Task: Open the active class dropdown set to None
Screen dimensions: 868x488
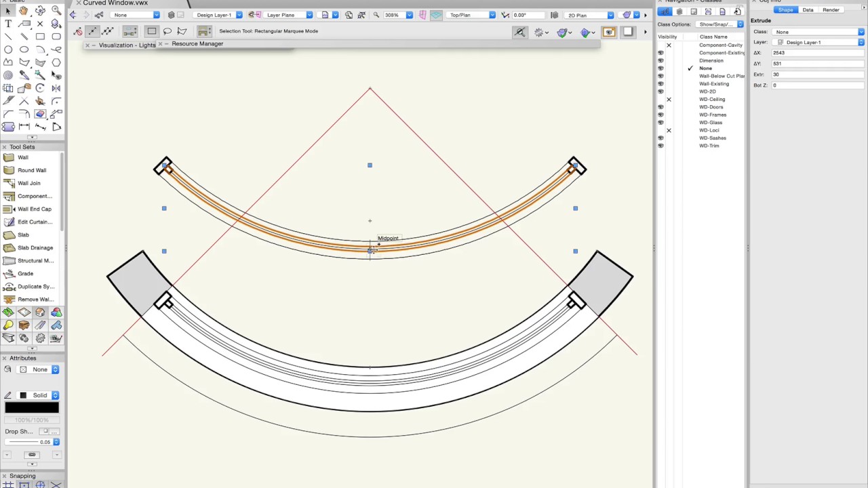Action: point(136,15)
